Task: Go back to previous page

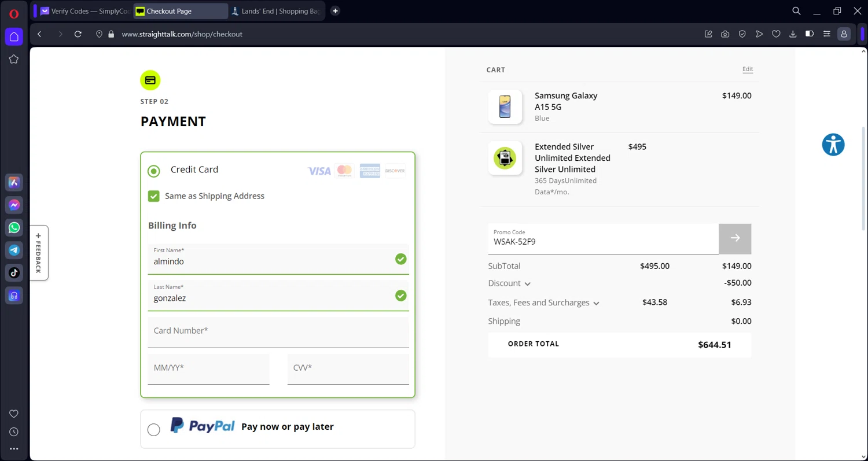Action: point(39,34)
